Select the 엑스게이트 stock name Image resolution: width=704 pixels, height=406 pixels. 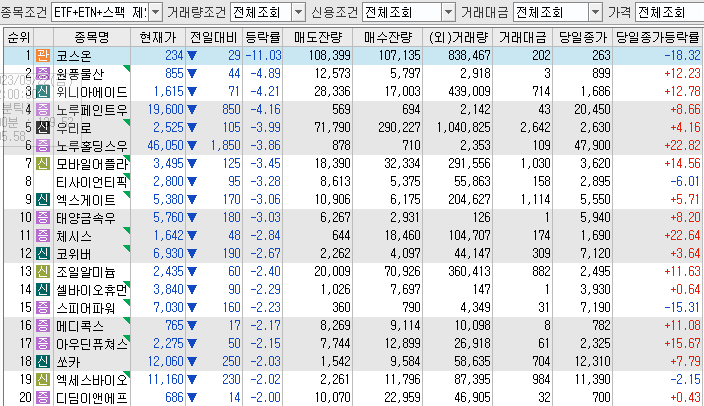coord(86,200)
